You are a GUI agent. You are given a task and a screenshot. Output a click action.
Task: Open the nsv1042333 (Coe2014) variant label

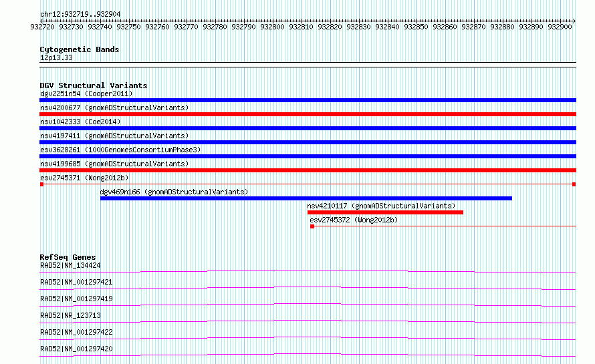pyautogui.click(x=80, y=122)
